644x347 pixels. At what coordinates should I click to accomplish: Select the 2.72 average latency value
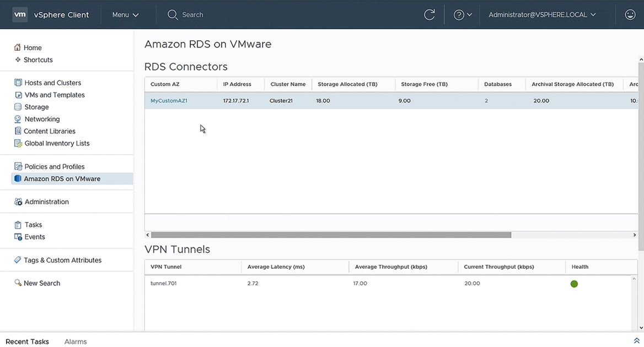click(x=253, y=283)
